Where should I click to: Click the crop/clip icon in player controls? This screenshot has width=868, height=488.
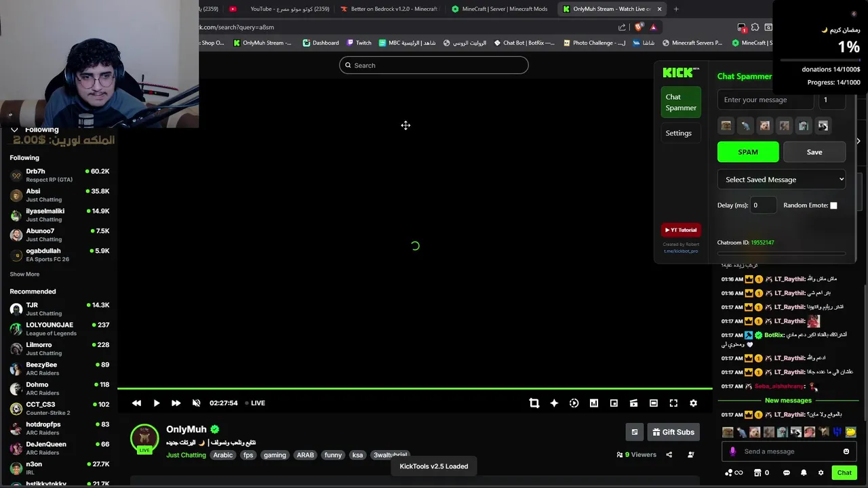[x=534, y=403]
